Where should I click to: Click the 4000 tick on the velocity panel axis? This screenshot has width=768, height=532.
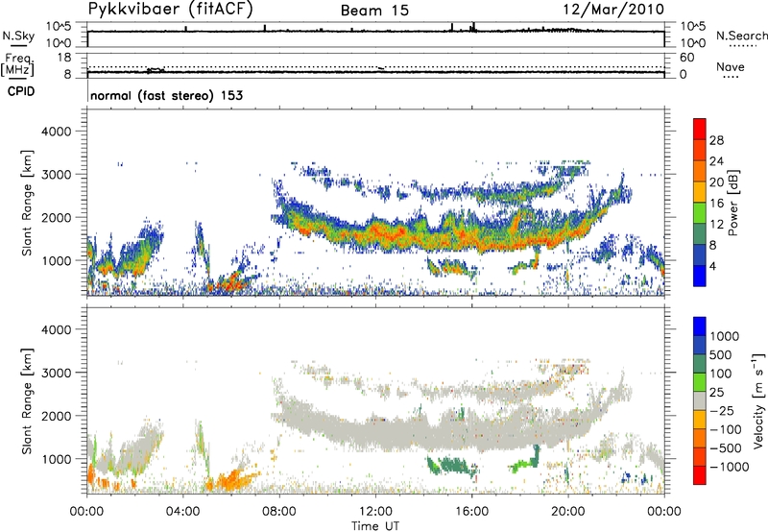(x=57, y=329)
